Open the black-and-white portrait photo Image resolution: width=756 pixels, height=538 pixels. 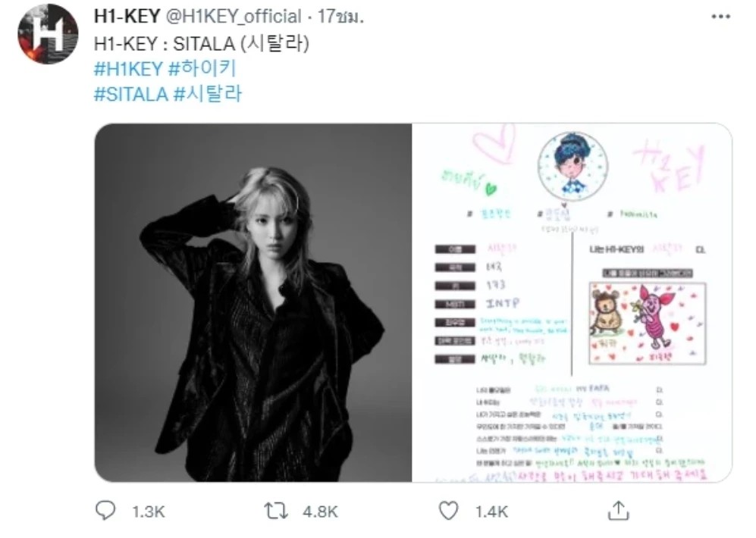click(253, 302)
